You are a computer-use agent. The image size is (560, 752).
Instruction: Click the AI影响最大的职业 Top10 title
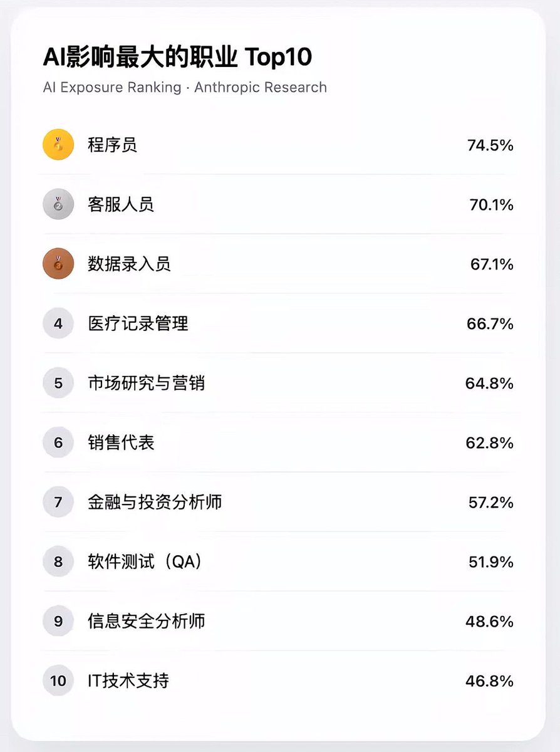coord(177,58)
